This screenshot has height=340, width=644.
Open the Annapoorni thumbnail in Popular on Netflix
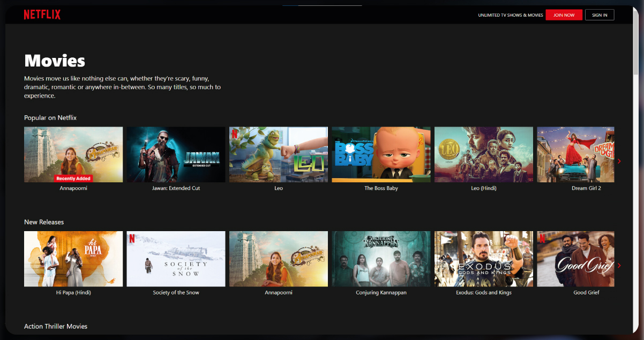click(73, 154)
